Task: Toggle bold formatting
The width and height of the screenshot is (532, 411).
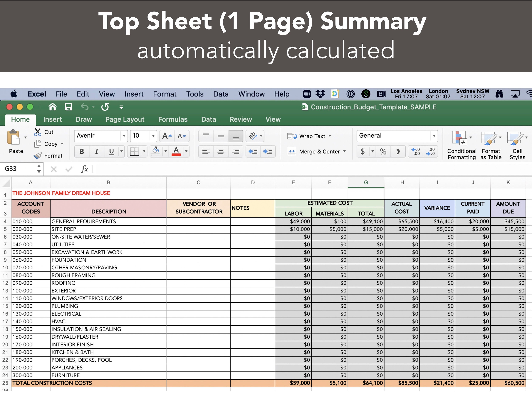Action: point(82,151)
